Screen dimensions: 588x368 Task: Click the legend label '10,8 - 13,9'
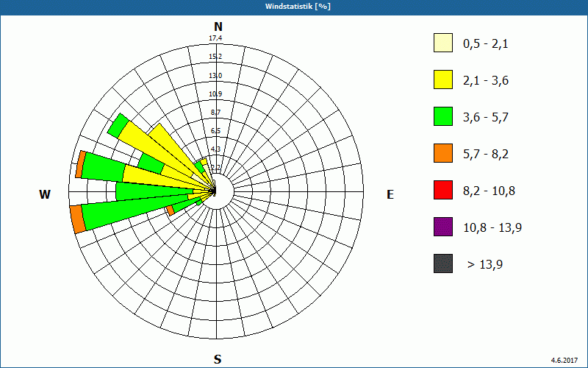coord(492,228)
